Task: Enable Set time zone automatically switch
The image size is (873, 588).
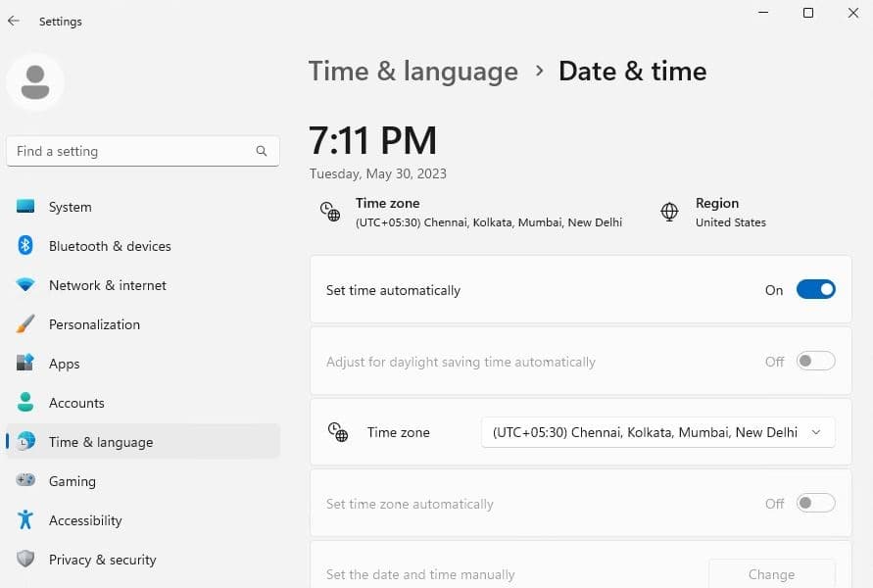Action: coord(815,504)
